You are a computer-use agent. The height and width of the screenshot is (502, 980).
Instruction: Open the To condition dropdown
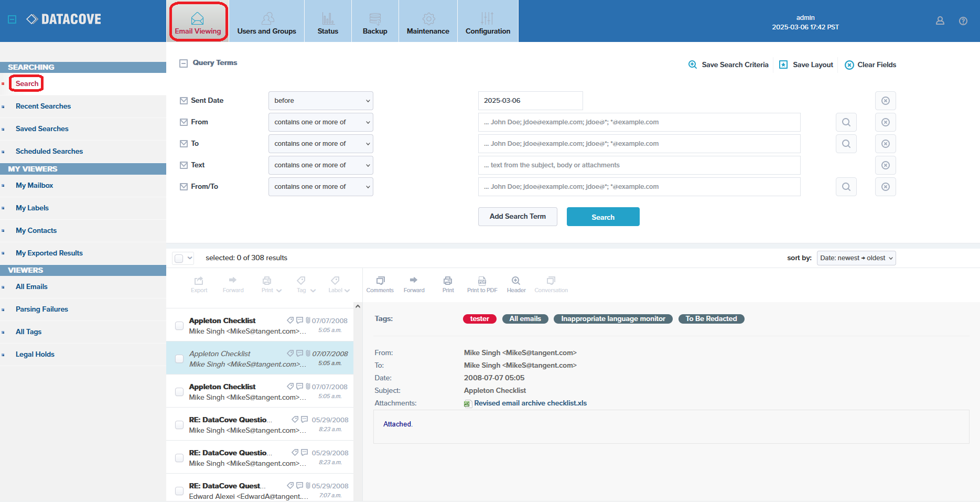(321, 144)
